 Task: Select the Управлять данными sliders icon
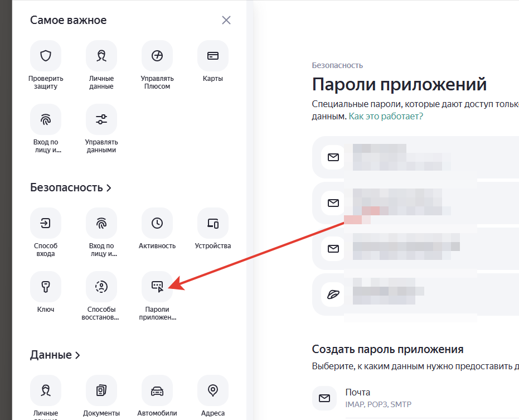click(x=101, y=119)
